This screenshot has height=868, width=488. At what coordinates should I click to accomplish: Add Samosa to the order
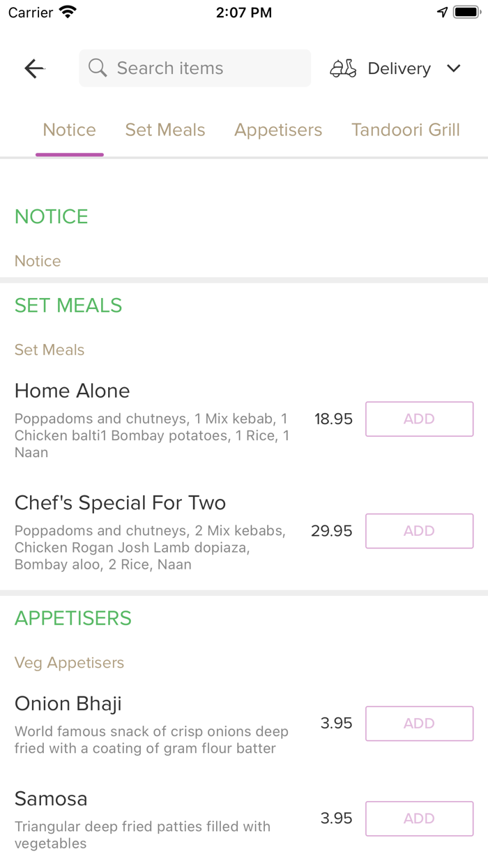click(x=419, y=818)
